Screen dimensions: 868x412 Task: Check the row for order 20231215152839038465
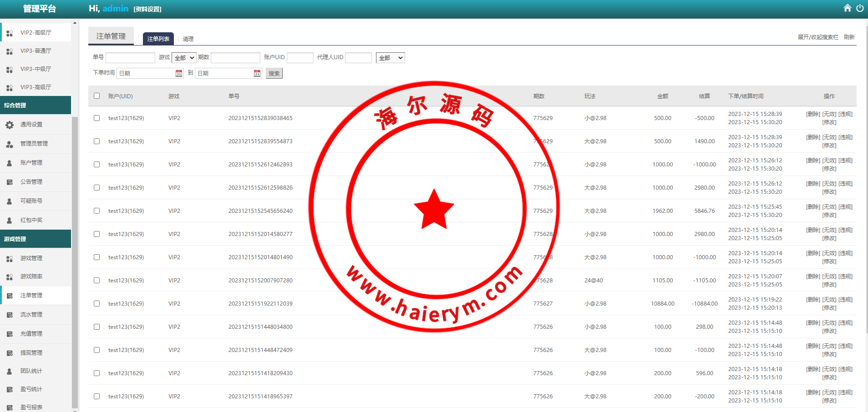click(96, 118)
